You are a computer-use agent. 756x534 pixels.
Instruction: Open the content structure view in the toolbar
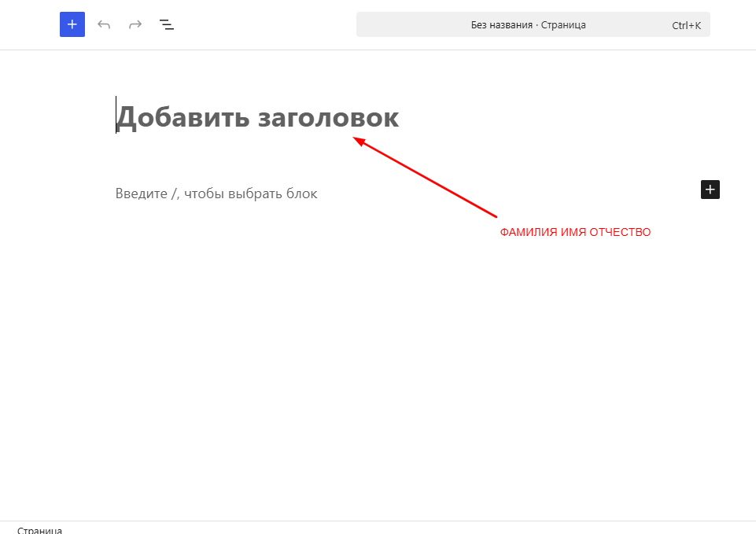coord(166,24)
